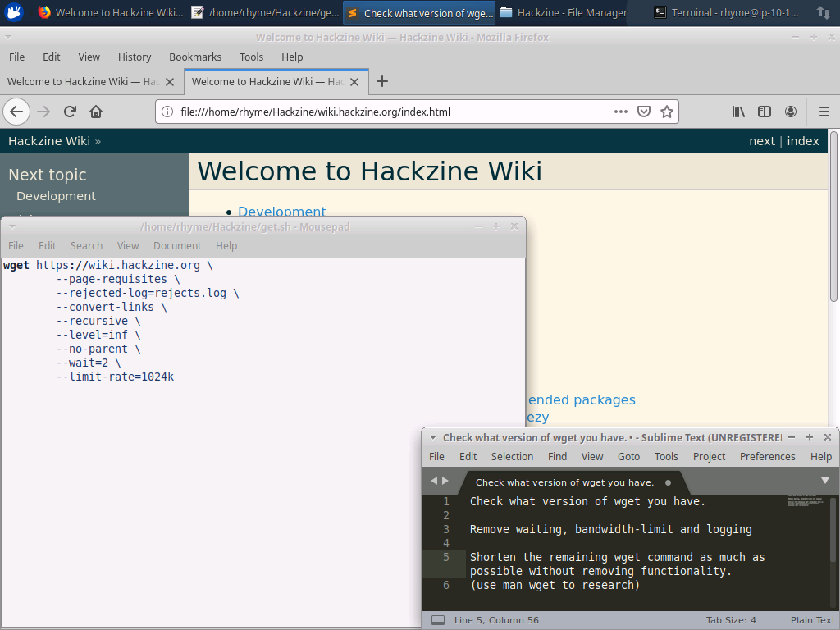
Task: Open new Firefox tab with plus button
Action: tap(381, 81)
